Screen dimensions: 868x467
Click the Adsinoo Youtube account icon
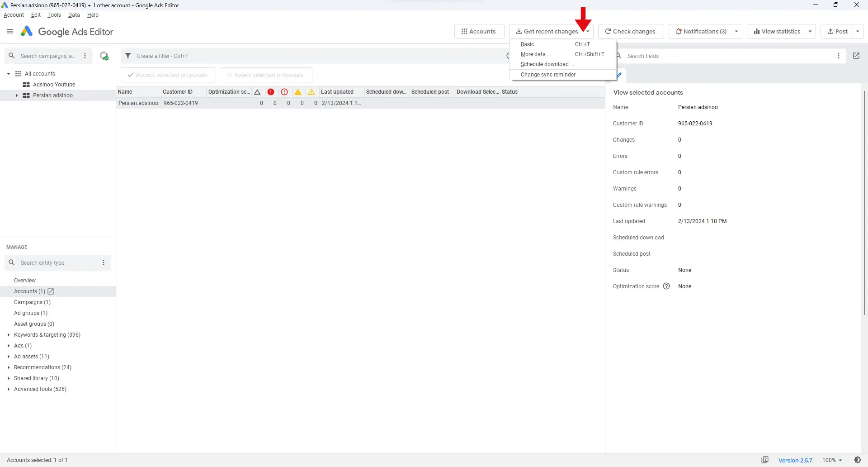coord(26,85)
